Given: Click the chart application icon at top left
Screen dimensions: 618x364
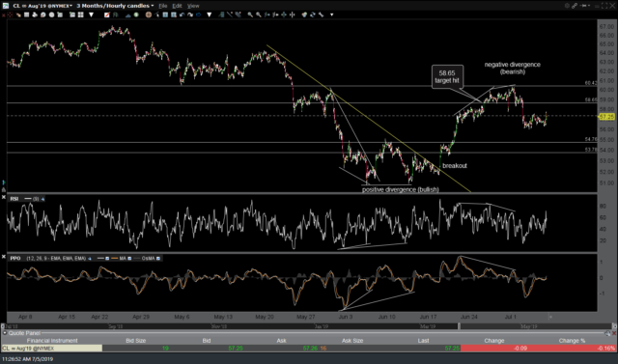Looking at the screenshot, I should pyautogui.click(x=6, y=6).
